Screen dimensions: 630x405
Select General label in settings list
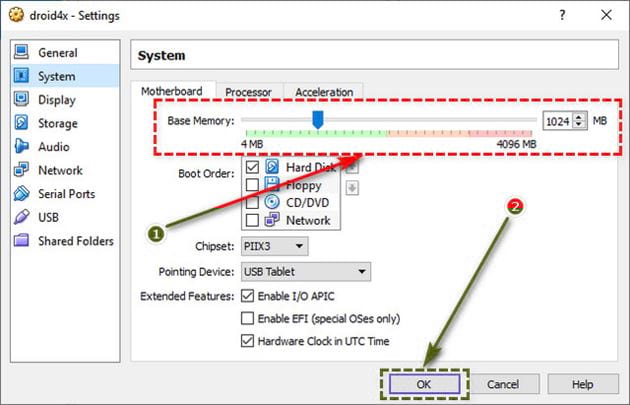(58, 53)
